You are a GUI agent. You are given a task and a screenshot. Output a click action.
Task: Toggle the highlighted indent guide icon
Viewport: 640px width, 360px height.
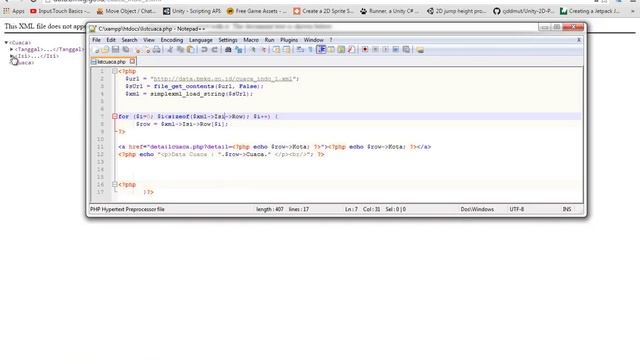coord(321,50)
